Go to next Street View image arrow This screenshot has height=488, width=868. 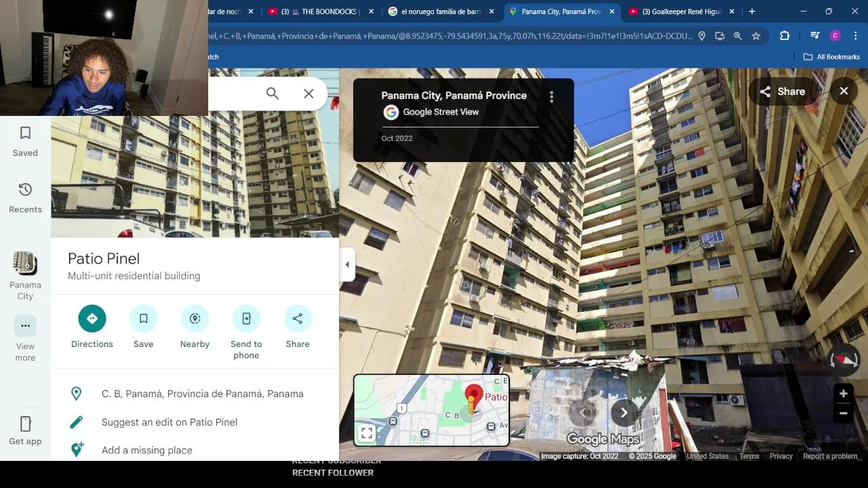624,413
